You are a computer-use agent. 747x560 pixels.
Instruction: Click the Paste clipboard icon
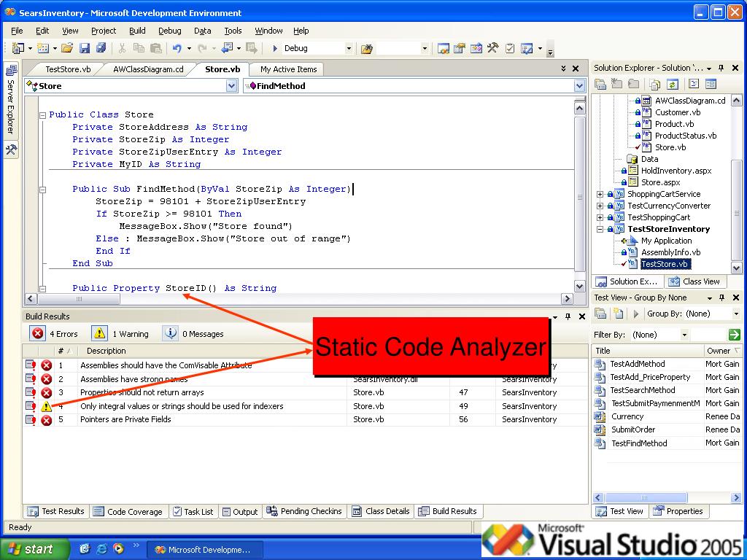156,48
